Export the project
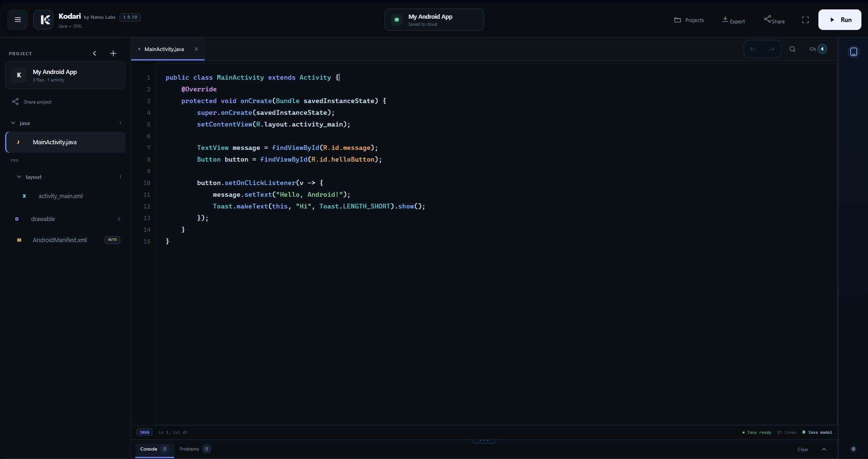Screen dimensions: 868x459 point(734,20)
